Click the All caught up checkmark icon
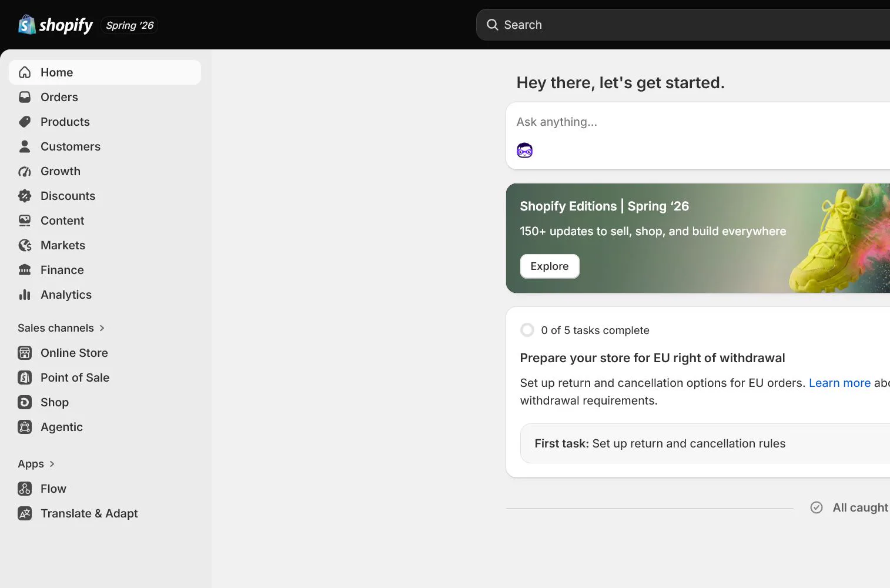 [x=817, y=507]
